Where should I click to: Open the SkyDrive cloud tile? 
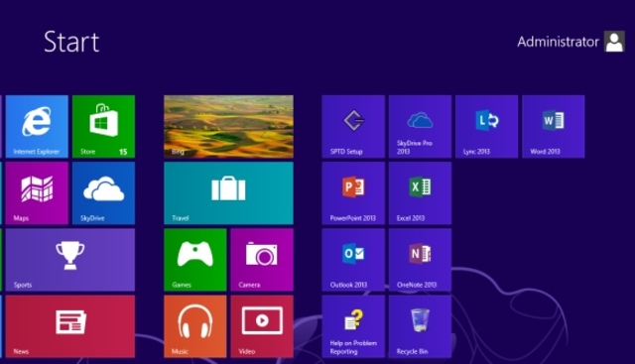click(103, 193)
